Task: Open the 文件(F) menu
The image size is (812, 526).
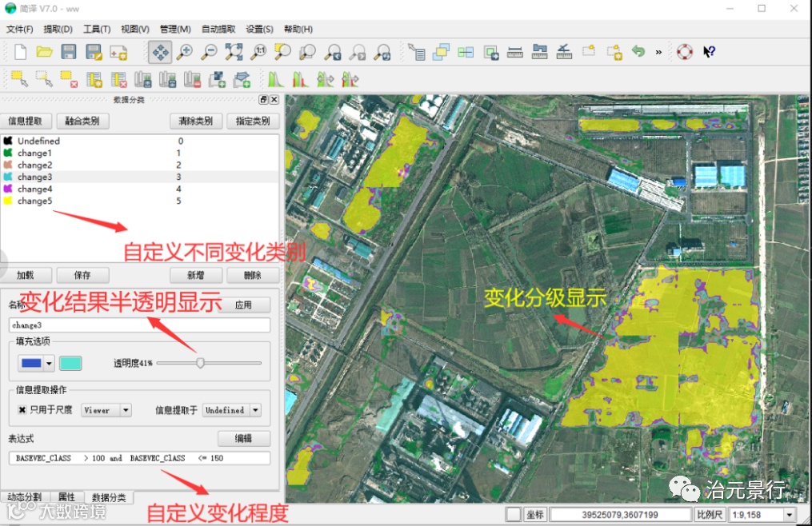Action: tap(20, 29)
